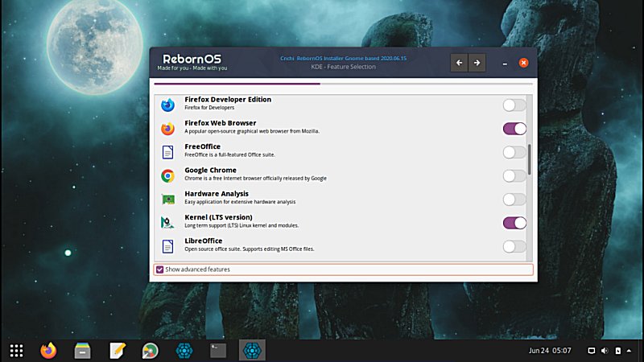The image size is (644, 362).
Task: Click the Hardware Analysis icon
Action: 167,199
